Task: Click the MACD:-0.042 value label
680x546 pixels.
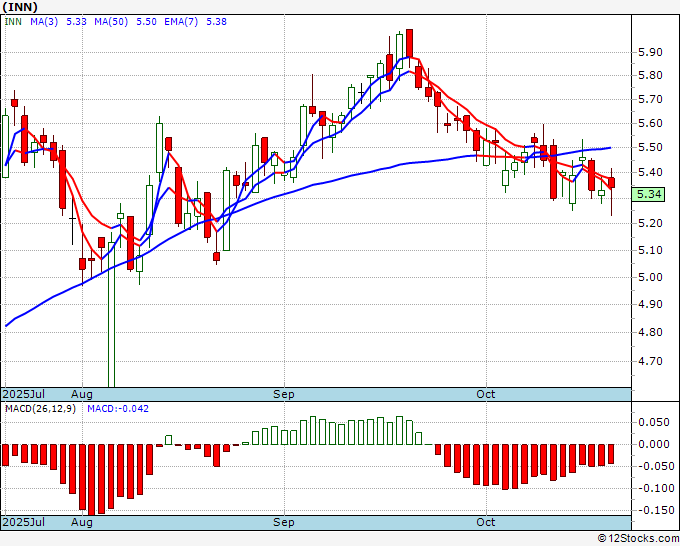Action: tap(118, 409)
